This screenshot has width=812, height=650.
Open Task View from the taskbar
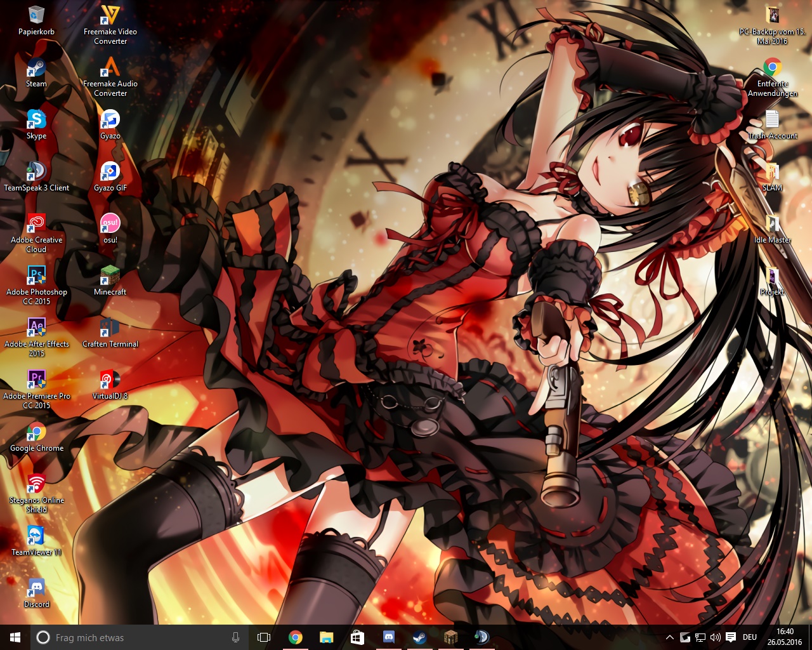click(x=264, y=637)
